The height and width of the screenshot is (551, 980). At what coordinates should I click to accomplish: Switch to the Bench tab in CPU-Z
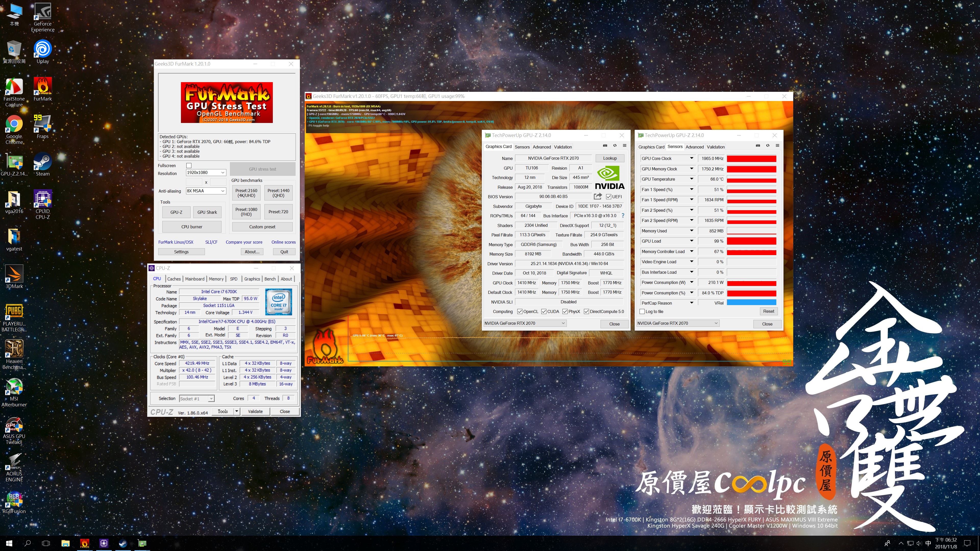click(270, 279)
